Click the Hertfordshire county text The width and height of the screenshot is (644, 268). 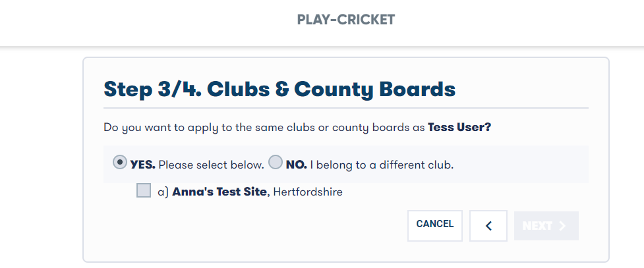pos(308,192)
